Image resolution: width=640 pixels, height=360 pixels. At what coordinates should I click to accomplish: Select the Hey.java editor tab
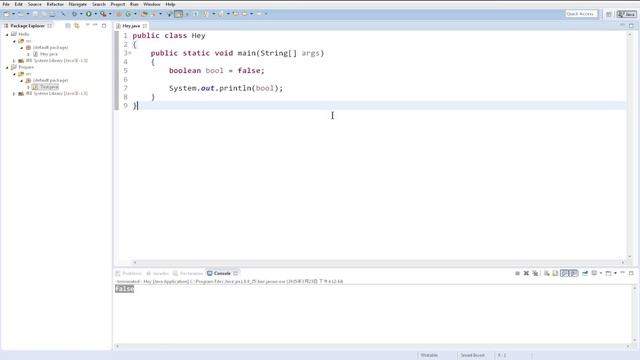tap(131, 26)
